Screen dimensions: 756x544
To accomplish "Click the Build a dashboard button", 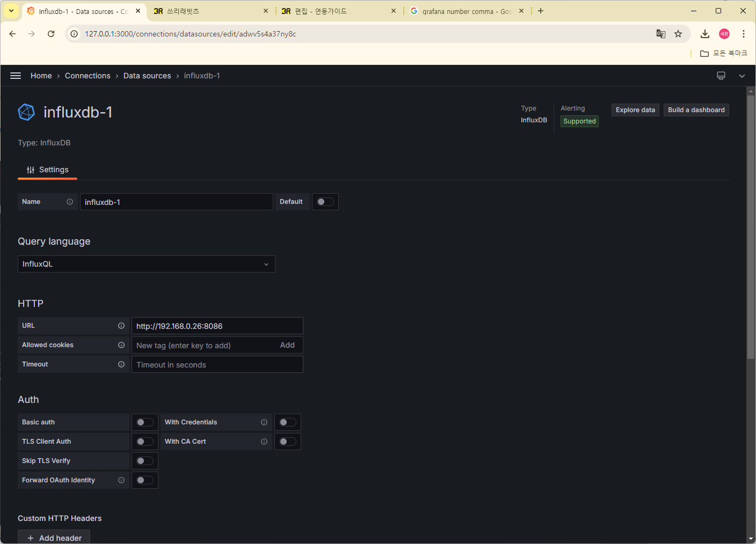I will [x=696, y=110].
